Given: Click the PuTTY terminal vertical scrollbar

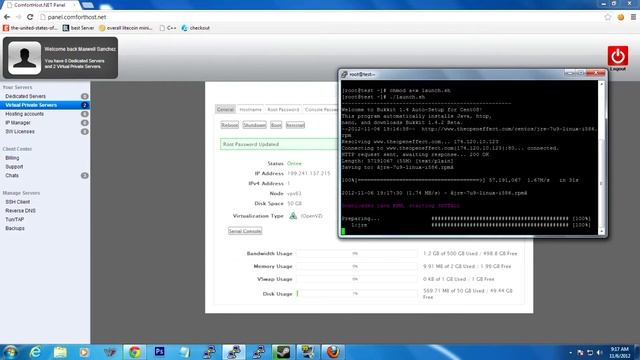Looking at the screenshot, I should [601, 158].
